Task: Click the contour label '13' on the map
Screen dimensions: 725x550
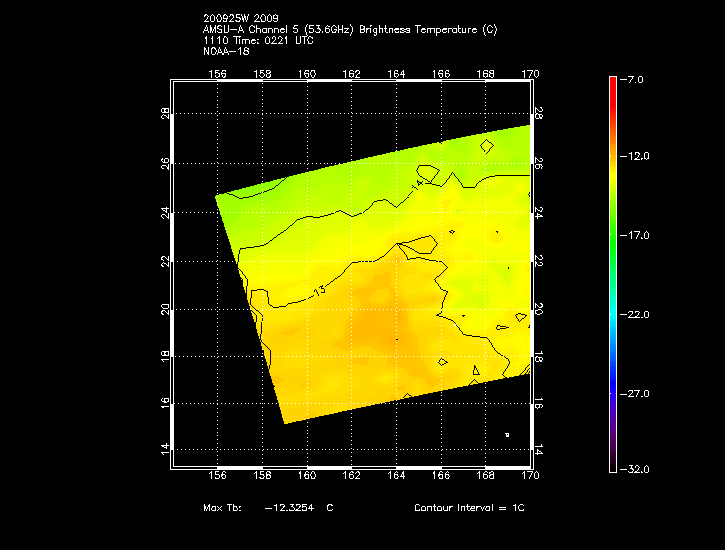Action: click(320, 291)
